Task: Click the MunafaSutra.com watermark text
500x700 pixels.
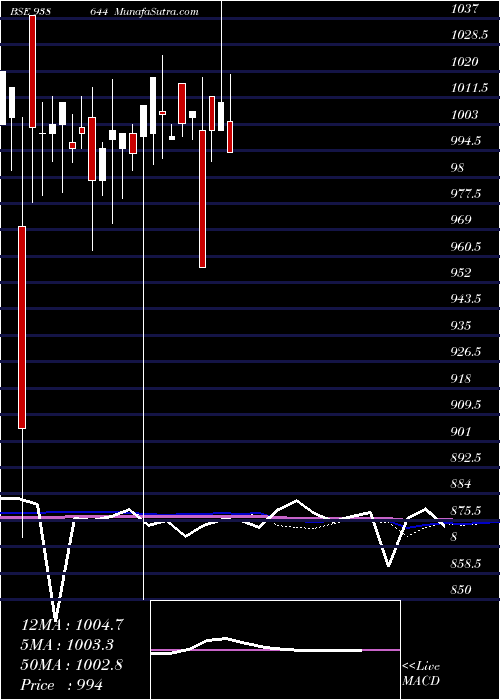Action: (x=156, y=12)
